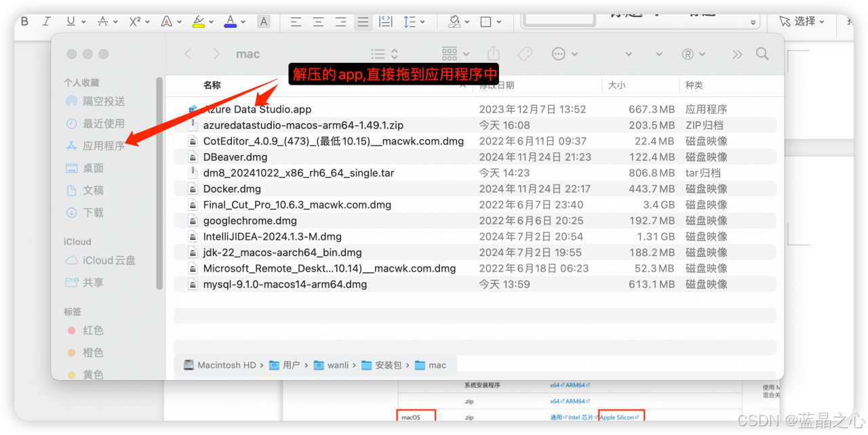Click 安装包 in the path bar
The height and width of the screenshot is (435, 868).
pyautogui.click(x=382, y=365)
